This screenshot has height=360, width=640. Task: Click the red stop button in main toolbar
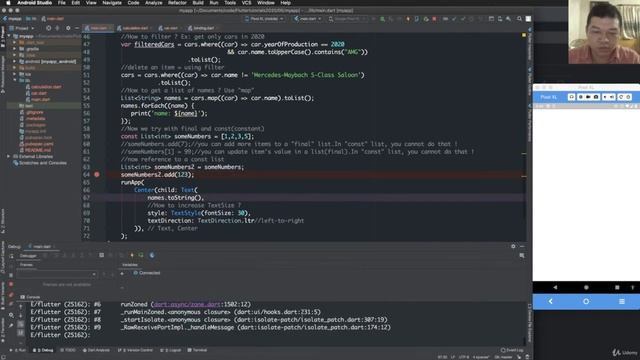[x=434, y=19]
